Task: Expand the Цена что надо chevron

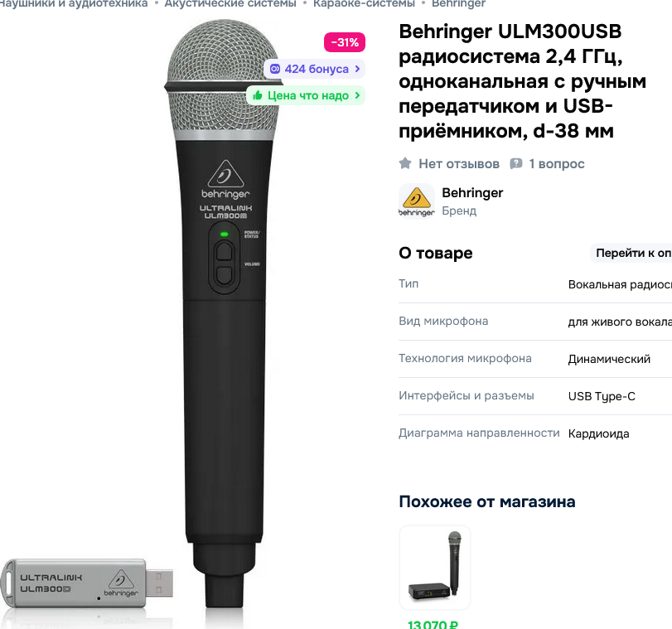Action: tap(357, 95)
